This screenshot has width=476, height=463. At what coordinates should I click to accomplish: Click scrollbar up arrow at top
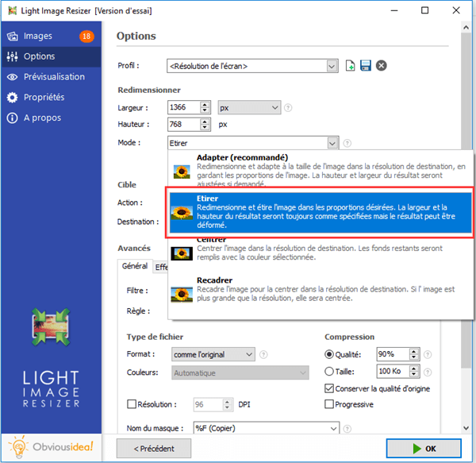pyautogui.click(x=466, y=28)
